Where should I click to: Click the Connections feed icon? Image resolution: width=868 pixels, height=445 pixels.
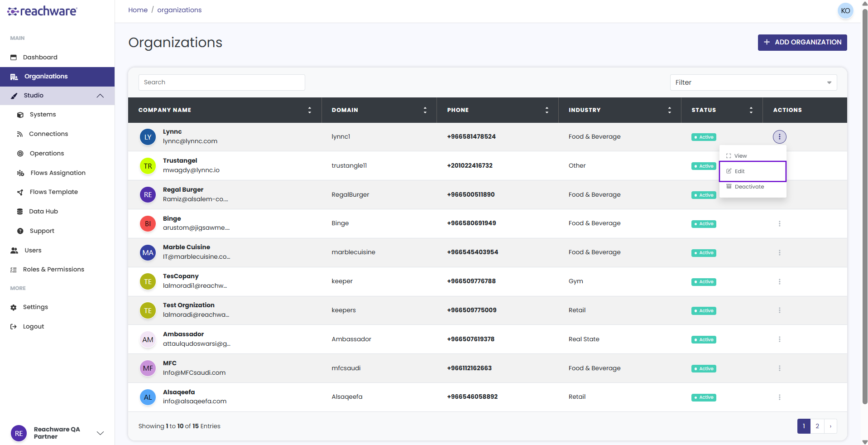(x=20, y=134)
